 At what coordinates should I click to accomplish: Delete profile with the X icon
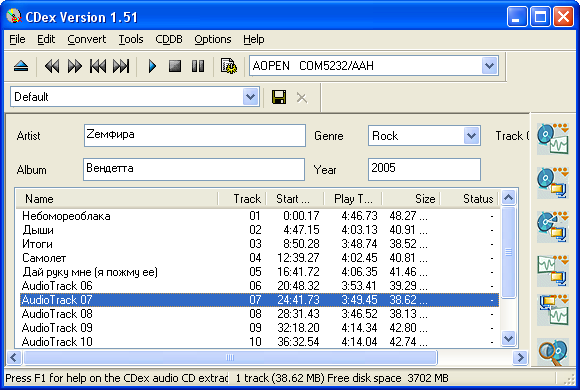tap(301, 98)
